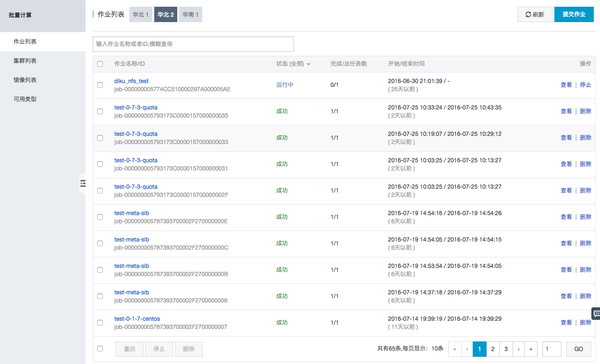
Task: Tick the select-all checkbox in the table header
Action: [x=100, y=64]
